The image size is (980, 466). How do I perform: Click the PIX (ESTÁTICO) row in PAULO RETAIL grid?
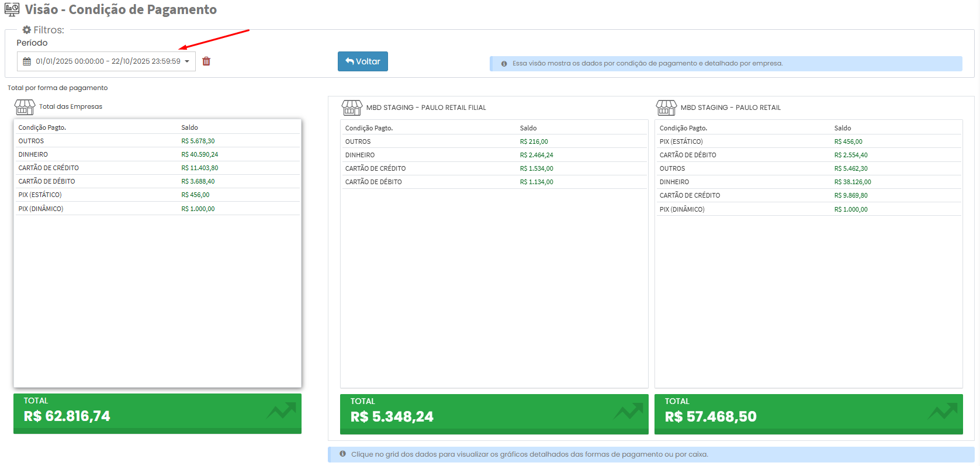(x=808, y=141)
